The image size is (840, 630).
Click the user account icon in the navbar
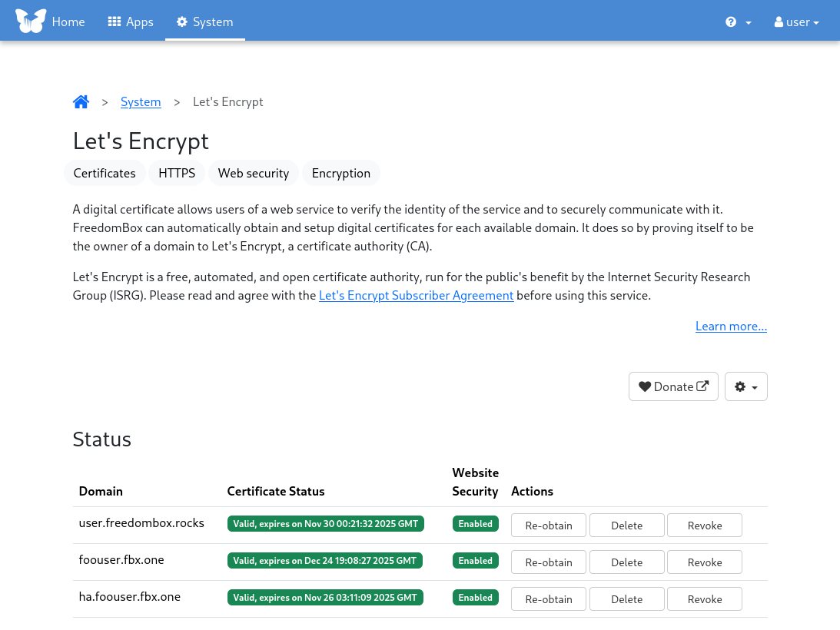[779, 22]
